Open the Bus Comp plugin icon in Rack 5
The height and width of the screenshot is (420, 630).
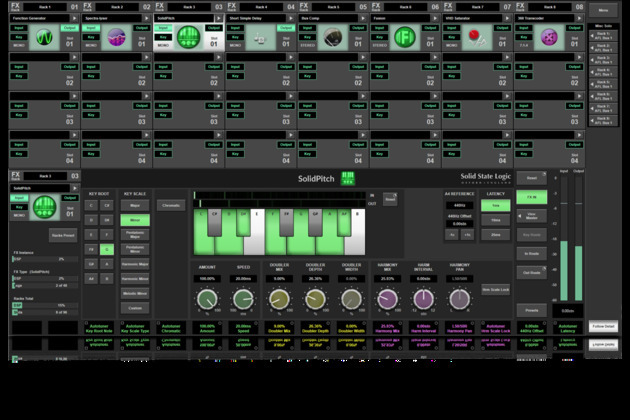point(333,37)
